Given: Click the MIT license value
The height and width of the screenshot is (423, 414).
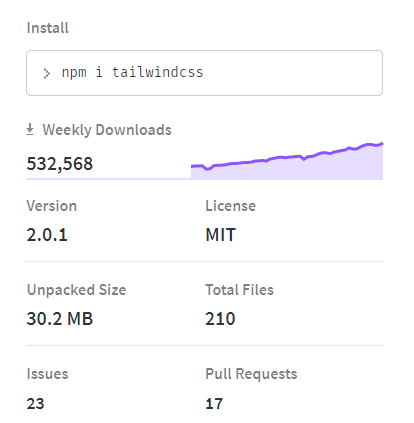Looking at the screenshot, I should tap(221, 235).
